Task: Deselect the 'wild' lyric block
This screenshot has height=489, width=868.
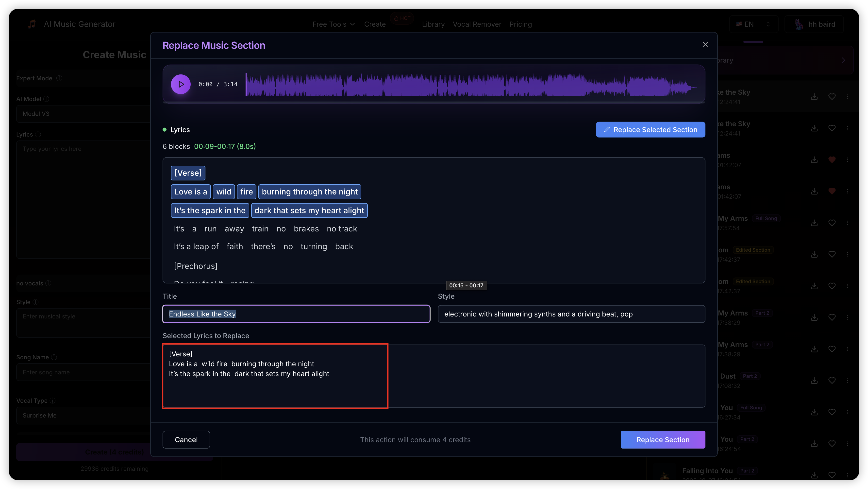Action: pos(224,192)
